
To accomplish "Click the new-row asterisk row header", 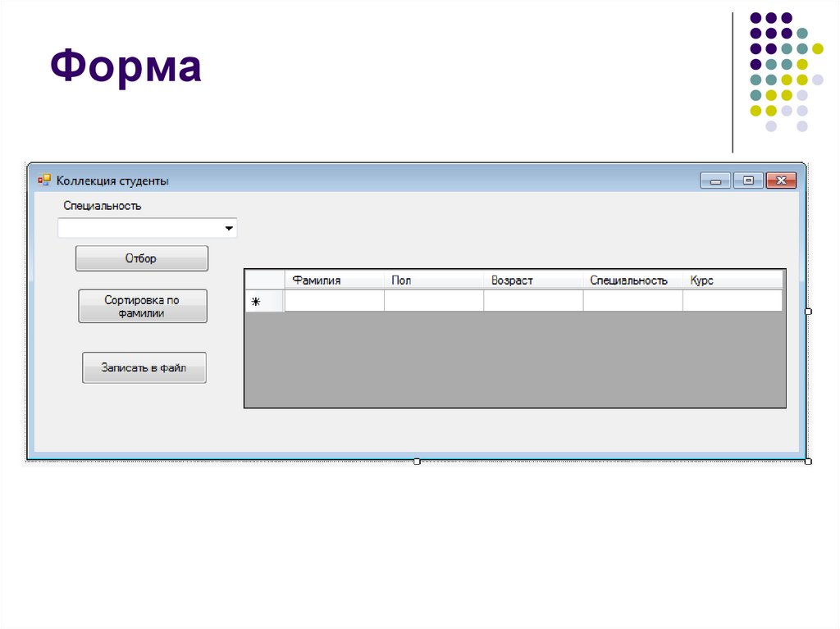I will point(265,301).
